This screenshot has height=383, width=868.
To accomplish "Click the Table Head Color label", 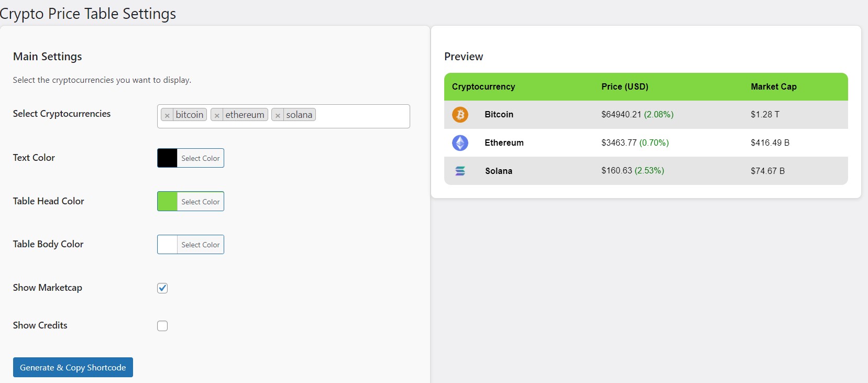I will [x=49, y=201].
